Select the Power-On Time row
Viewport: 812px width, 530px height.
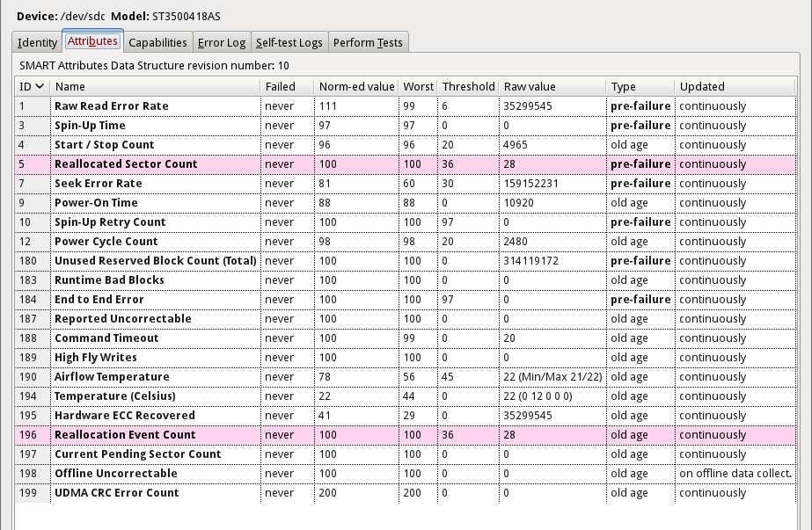pyautogui.click(x=96, y=203)
